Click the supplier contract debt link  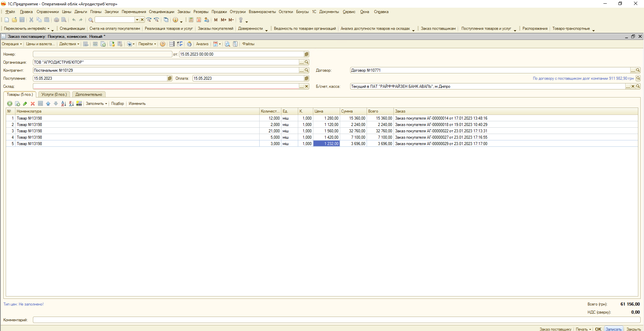pos(583,78)
